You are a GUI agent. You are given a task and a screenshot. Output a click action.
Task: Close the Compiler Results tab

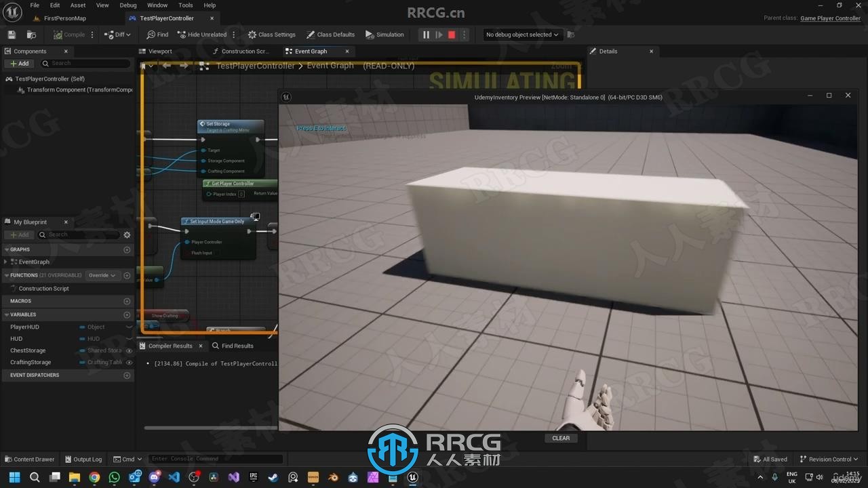(200, 346)
